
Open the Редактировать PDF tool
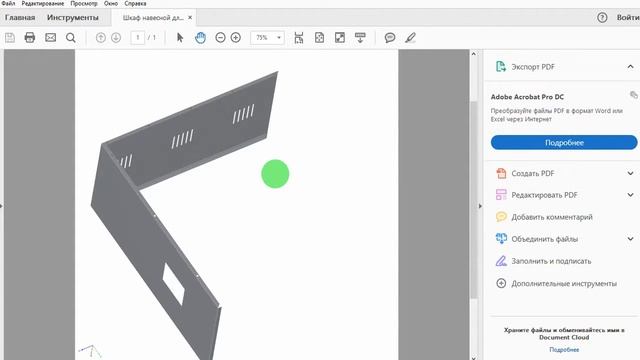(x=544, y=195)
